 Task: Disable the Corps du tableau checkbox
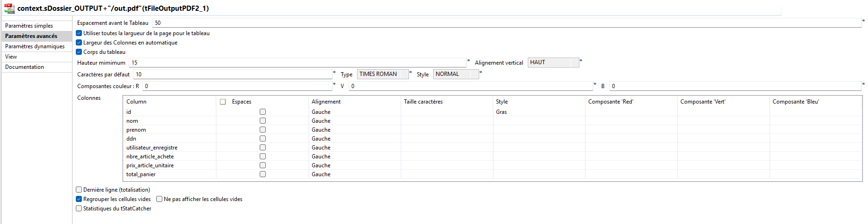tap(79, 52)
